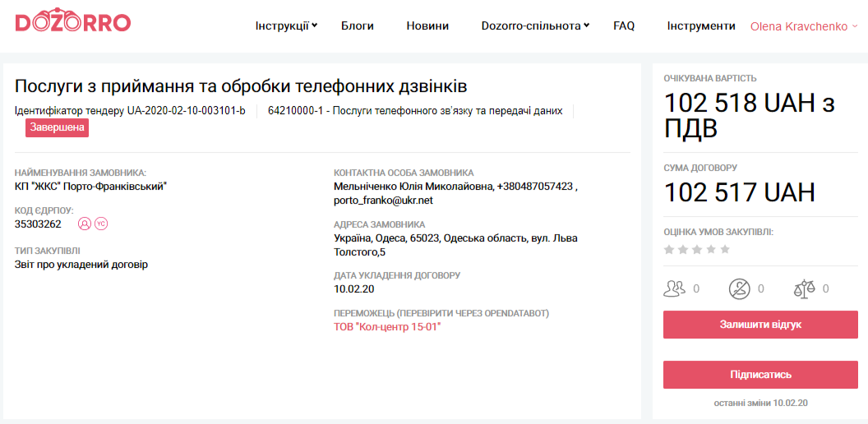Click the Залишити відгук button

[x=760, y=325]
